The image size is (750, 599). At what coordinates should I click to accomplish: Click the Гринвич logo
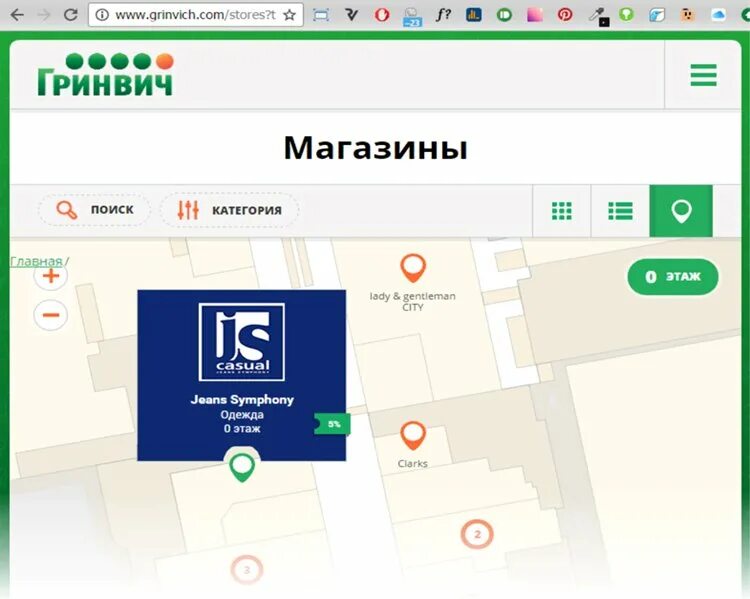[x=105, y=74]
